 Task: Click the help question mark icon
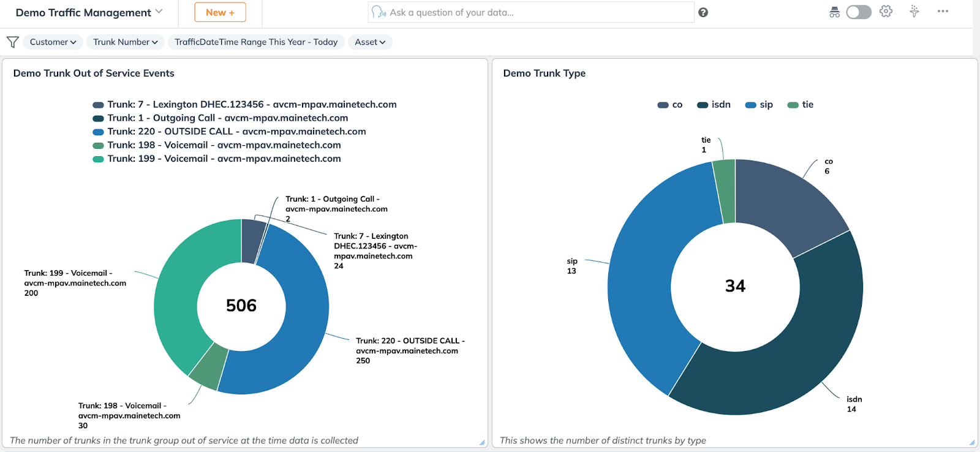703,12
